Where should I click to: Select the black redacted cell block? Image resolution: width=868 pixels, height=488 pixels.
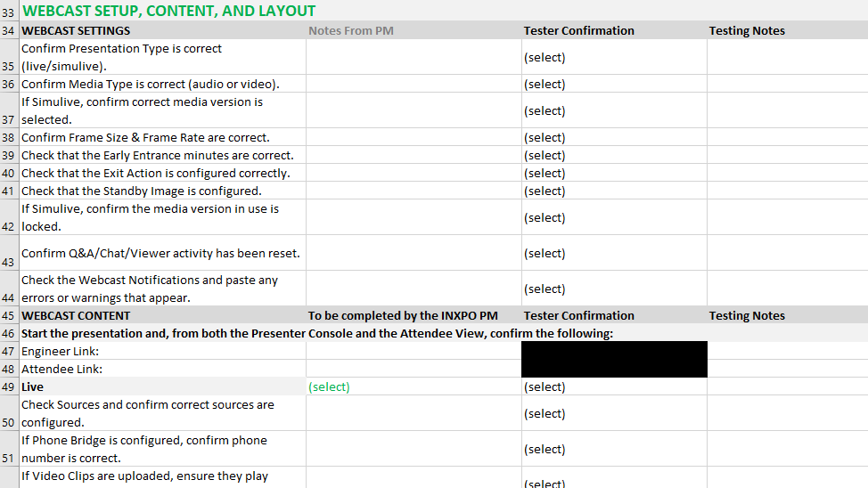point(614,360)
